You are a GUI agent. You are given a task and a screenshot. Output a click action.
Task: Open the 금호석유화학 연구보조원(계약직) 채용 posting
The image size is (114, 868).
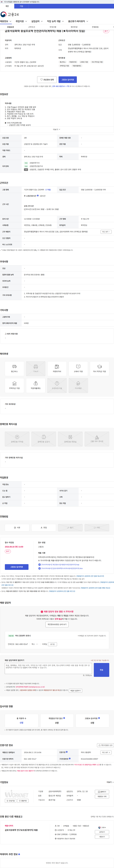tap(21, 830)
